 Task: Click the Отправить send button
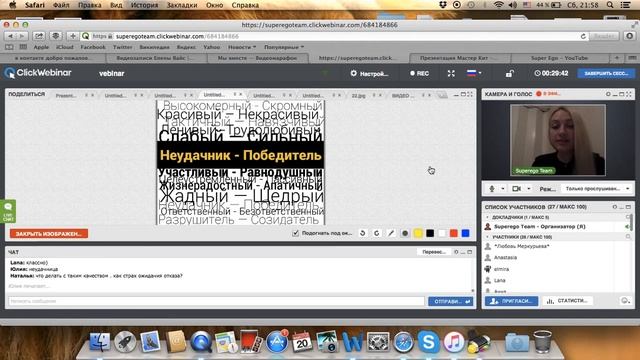tap(450, 301)
